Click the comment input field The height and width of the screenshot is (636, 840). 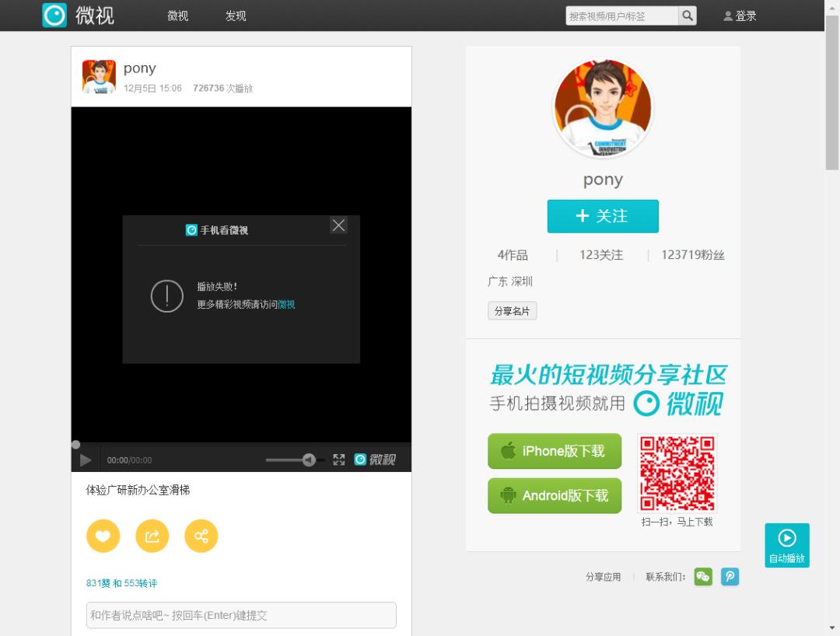pyautogui.click(x=241, y=615)
